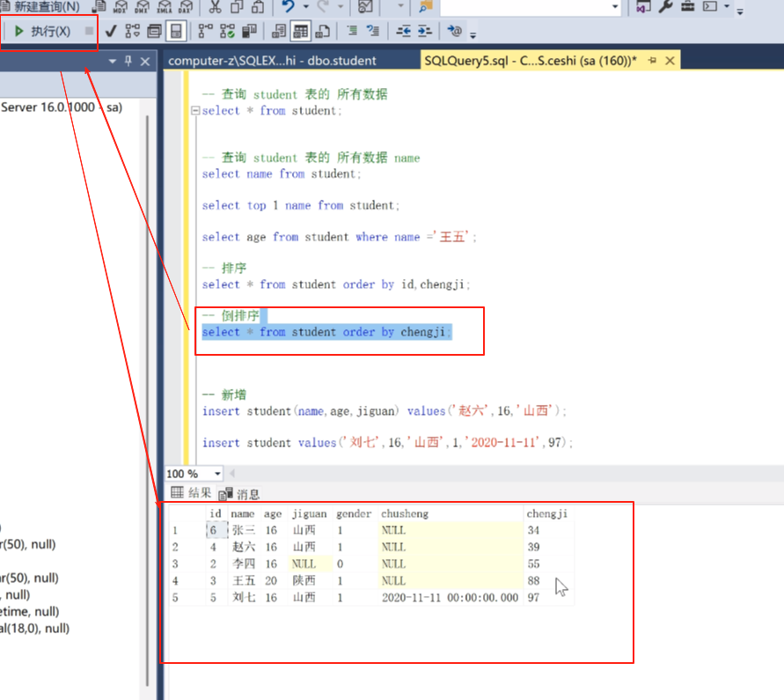Switch to the computer-z\SQLEX...hi - dbo.student tab
Screen dimensions: 784x700
(272, 61)
